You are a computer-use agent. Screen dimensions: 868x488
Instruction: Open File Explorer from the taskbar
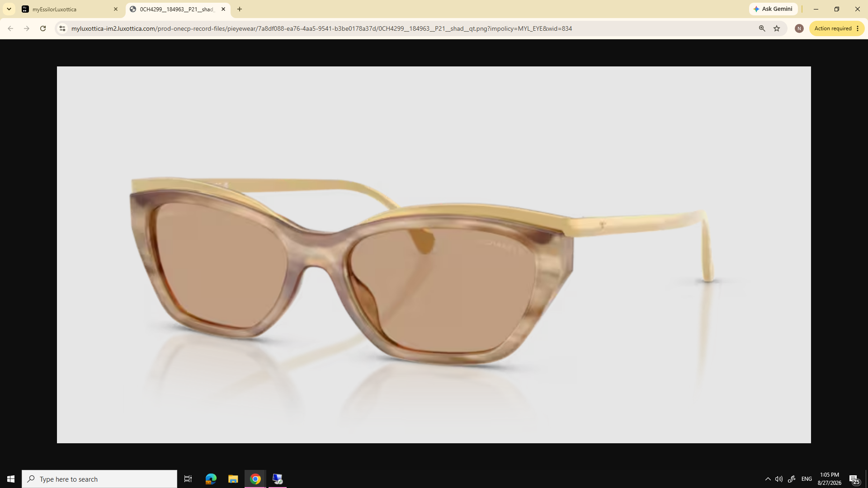click(233, 479)
